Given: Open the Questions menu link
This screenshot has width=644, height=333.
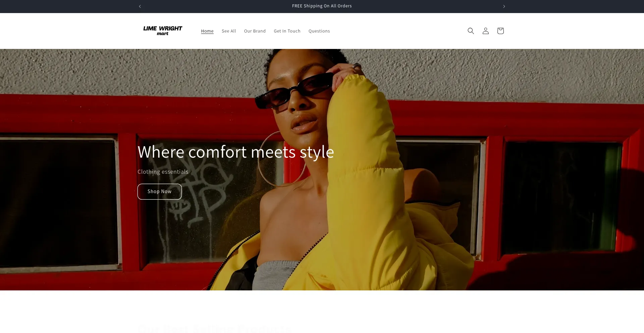Looking at the screenshot, I should 319,31.
